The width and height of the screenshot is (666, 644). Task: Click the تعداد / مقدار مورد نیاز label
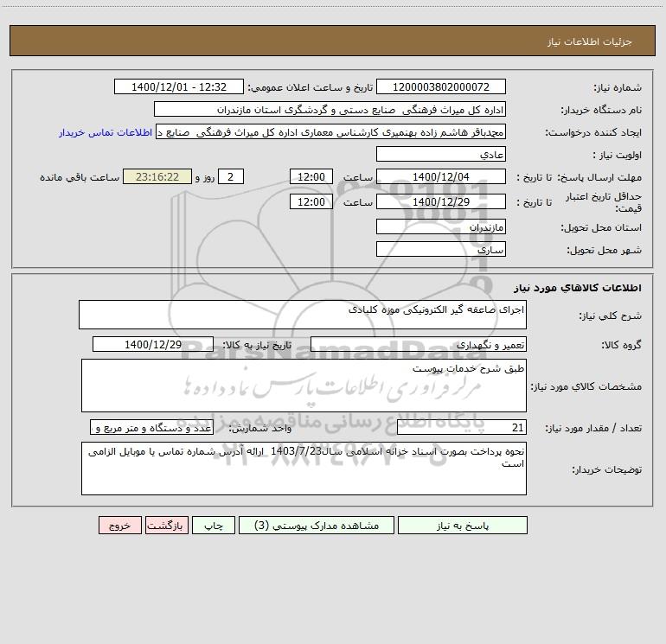(x=593, y=429)
